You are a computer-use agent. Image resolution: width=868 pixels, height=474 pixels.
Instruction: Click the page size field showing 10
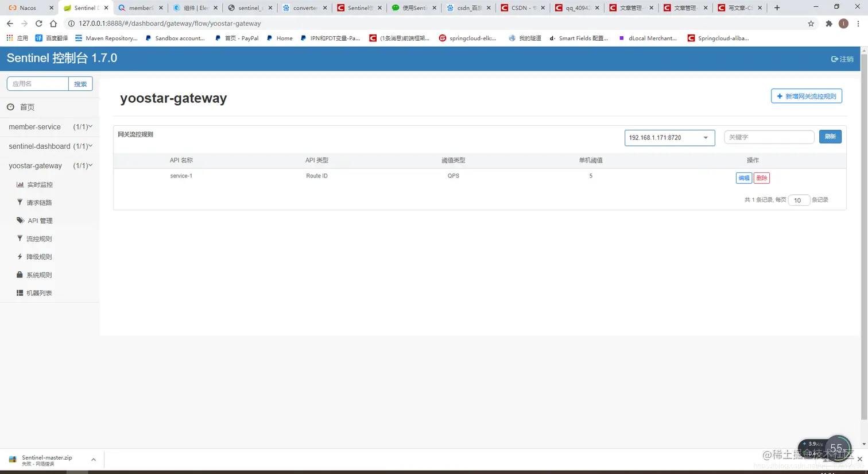click(x=799, y=200)
